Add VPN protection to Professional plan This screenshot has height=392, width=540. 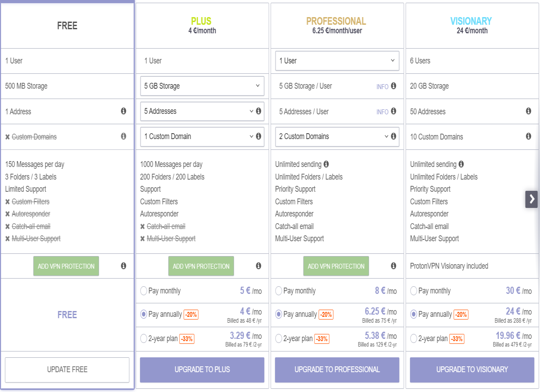pyautogui.click(x=336, y=266)
